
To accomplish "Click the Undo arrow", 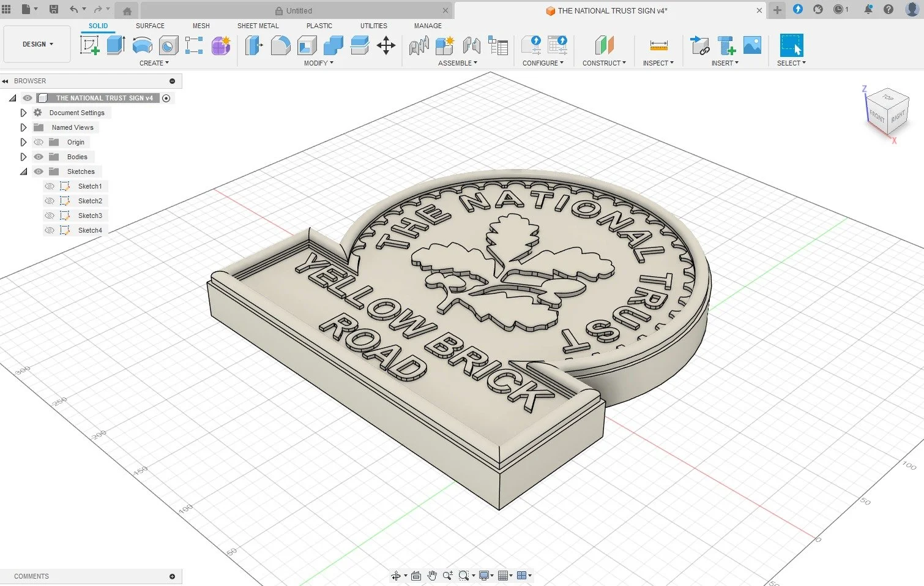I will (x=74, y=9).
